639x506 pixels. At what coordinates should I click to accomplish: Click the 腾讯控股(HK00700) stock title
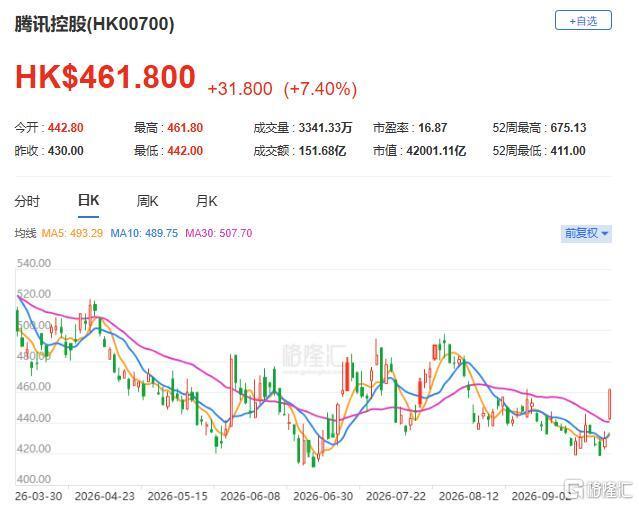(x=95, y=24)
